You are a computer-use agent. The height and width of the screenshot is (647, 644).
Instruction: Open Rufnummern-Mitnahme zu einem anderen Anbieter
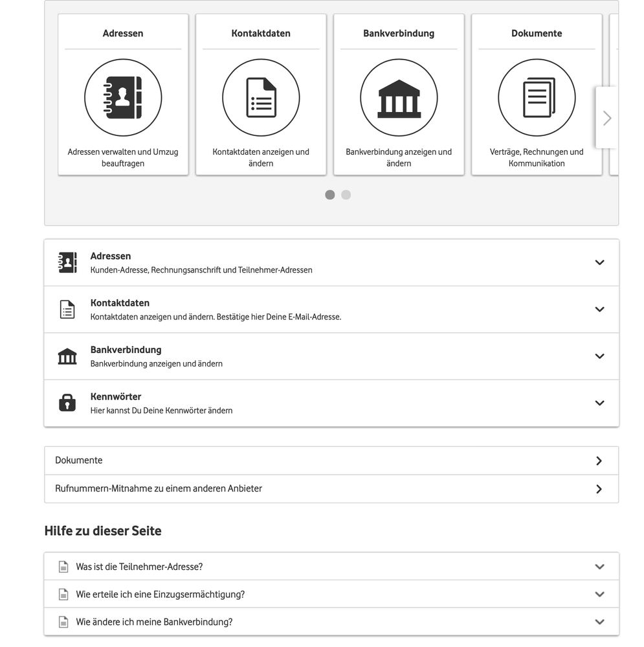pos(331,489)
